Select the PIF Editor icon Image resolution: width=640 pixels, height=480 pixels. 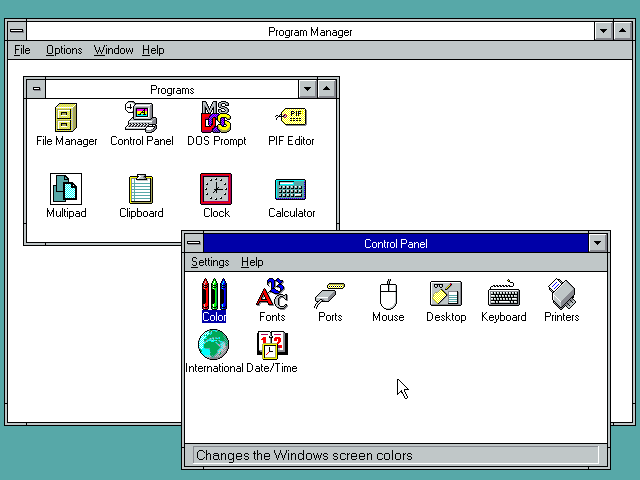click(291, 117)
